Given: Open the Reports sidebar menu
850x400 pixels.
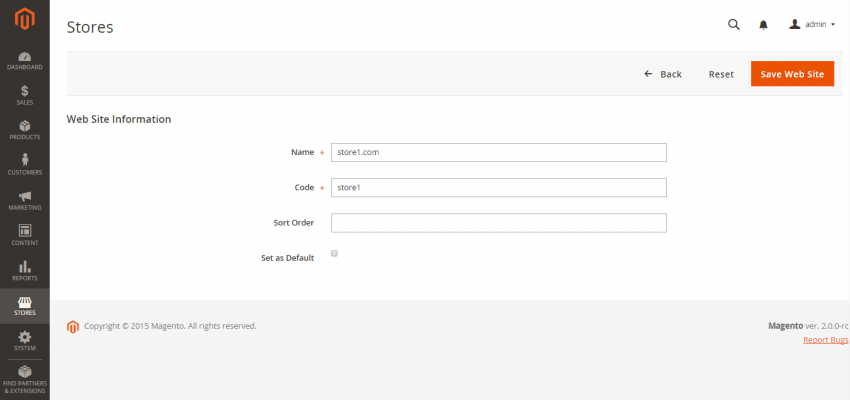Looking at the screenshot, I should [x=24, y=271].
